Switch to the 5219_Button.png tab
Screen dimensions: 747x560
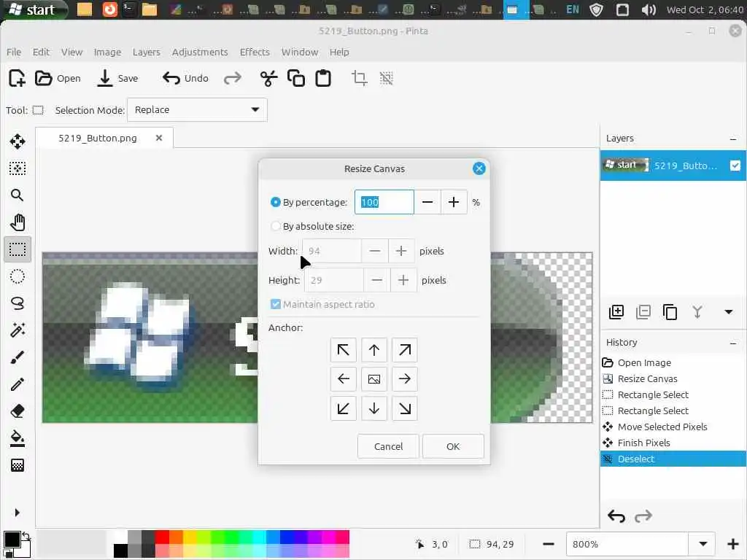click(x=98, y=138)
